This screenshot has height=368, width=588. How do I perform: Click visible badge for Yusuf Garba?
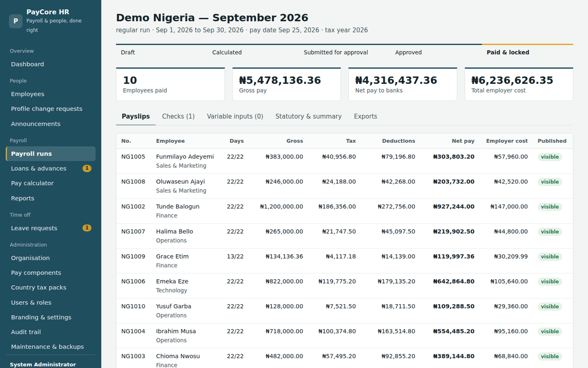(x=550, y=307)
